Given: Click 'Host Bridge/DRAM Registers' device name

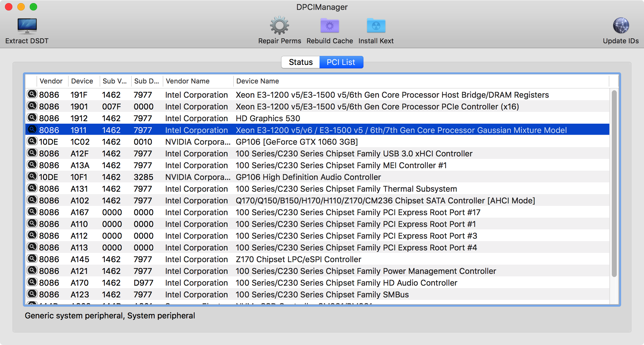Looking at the screenshot, I should [495, 95].
